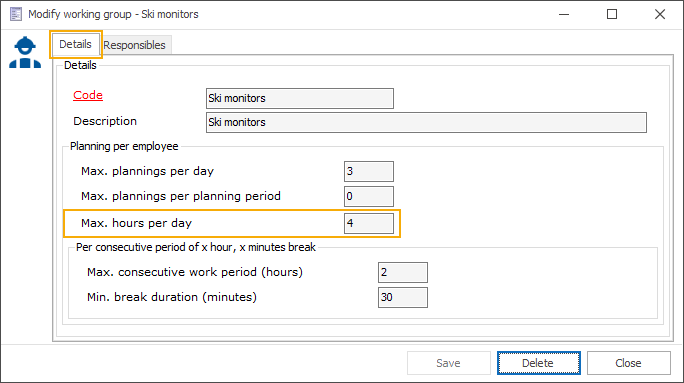Focus the Code field containing Ski monitors
684x383 pixels.
(300, 98)
